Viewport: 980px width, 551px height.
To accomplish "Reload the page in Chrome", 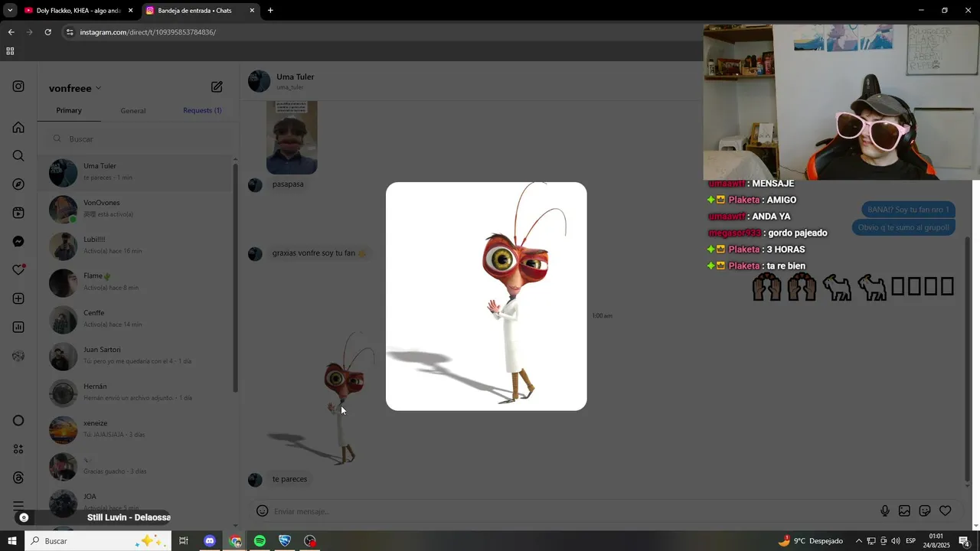I will 47,32.
